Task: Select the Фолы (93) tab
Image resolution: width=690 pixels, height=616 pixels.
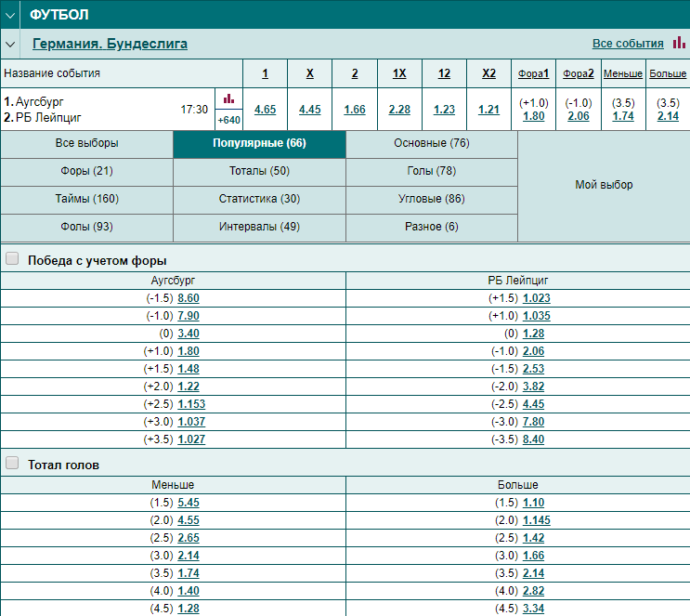Action: coord(86,227)
